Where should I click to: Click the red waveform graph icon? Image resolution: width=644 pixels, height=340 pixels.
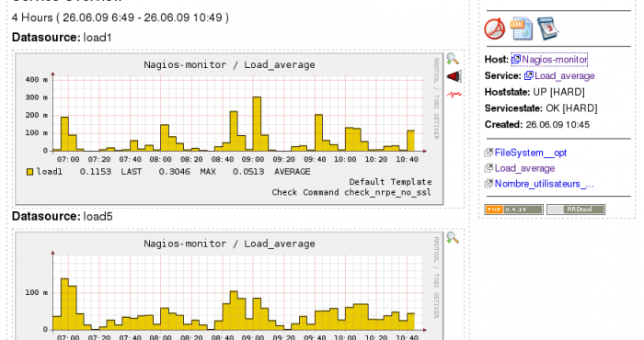point(454,95)
